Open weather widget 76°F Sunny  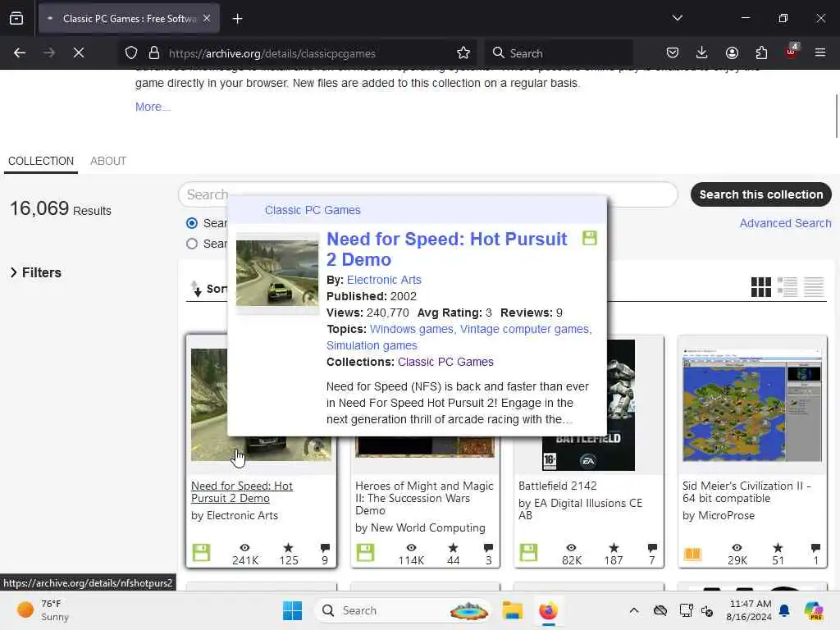coord(43,610)
